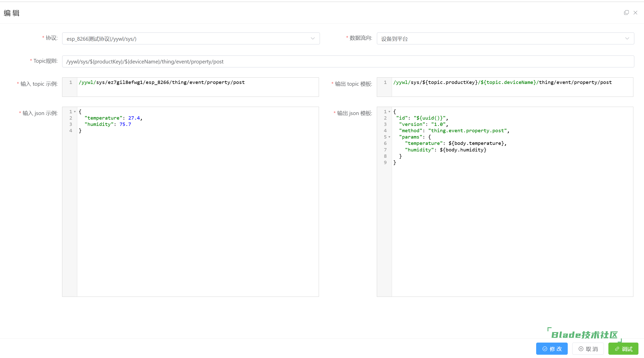The width and height of the screenshot is (644, 358).
Task: Click into the 输入 topic 示例 editor
Action: coord(190,87)
